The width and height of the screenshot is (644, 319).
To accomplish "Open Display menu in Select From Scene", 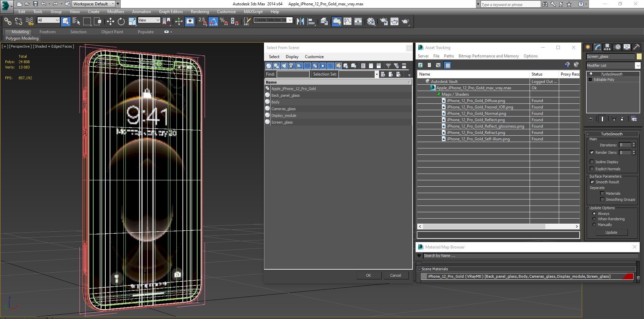I will tap(292, 57).
